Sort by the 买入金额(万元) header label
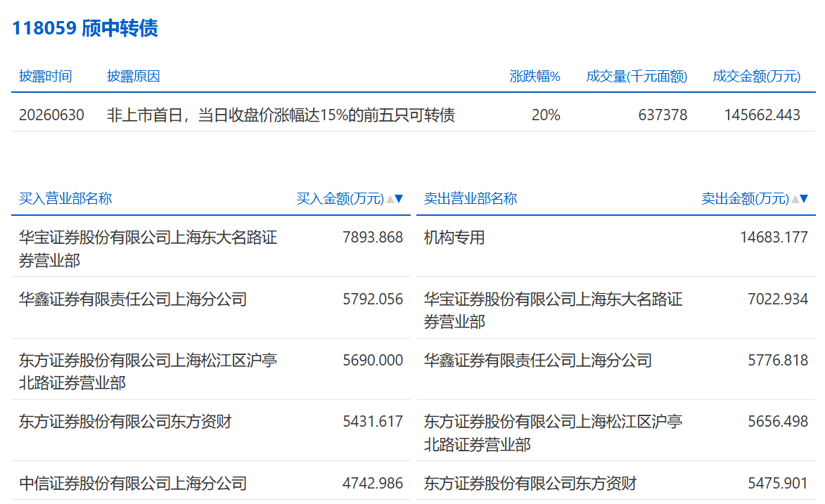This screenshot has height=504, width=825. [x=340, y=198]
